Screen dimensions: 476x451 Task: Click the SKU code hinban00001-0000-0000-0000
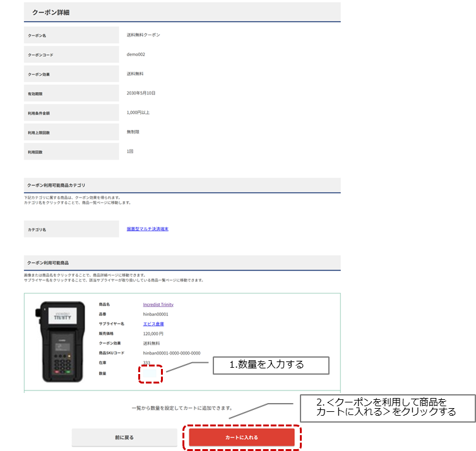tap(172, 353)
